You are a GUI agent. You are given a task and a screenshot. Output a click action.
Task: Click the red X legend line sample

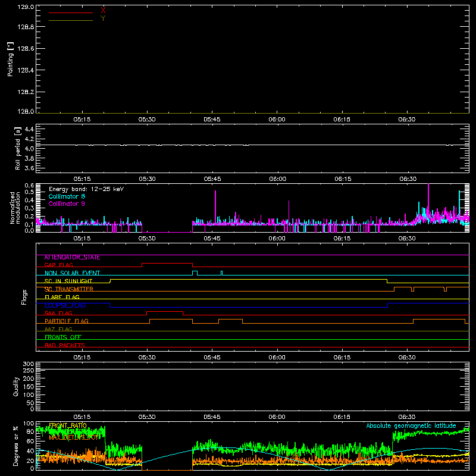click(x=71, y=12)
